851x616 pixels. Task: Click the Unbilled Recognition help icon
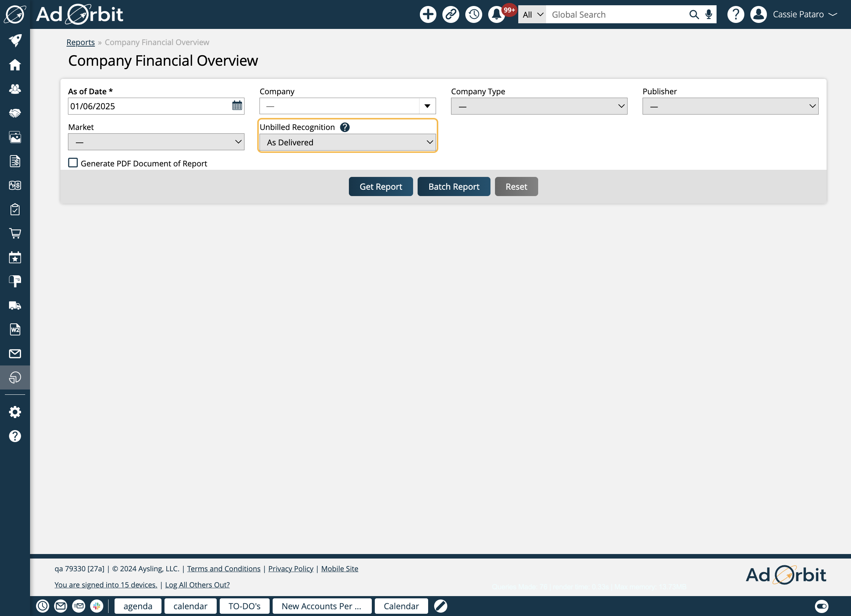344,127
